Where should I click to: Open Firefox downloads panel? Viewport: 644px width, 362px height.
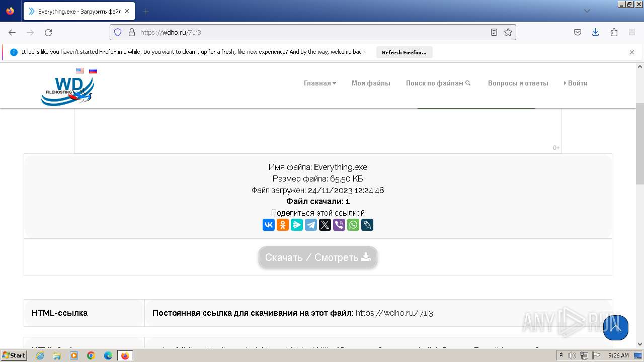click(x=596, y=32)
